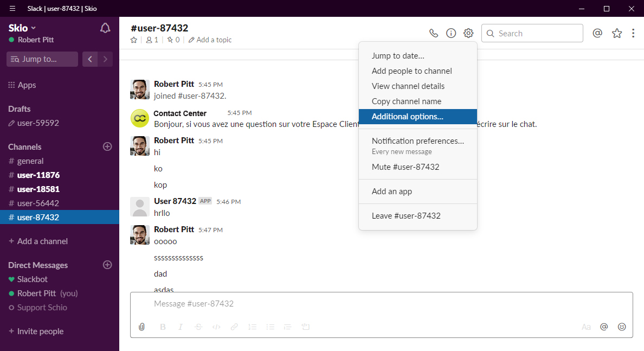Open channel details info icon
The image size is (644, 351).
click(451, 33)
